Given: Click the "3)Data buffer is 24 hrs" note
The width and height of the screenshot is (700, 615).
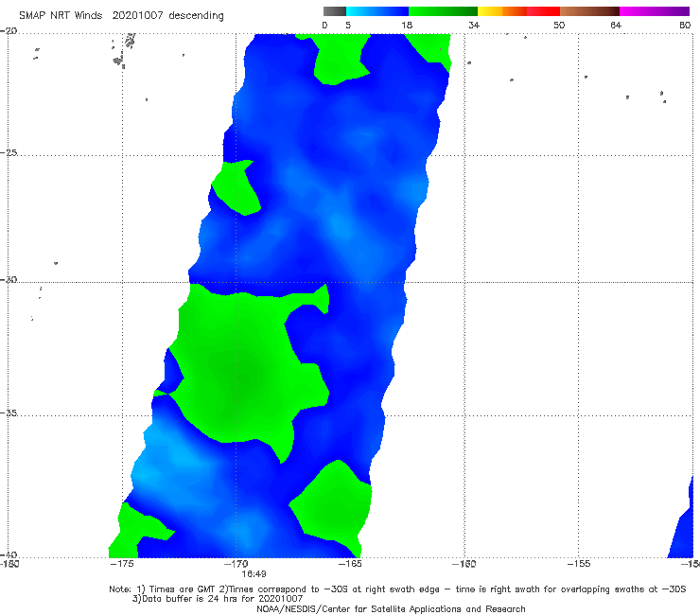Looking at the screenshot, I should click(x=218, y=599).
